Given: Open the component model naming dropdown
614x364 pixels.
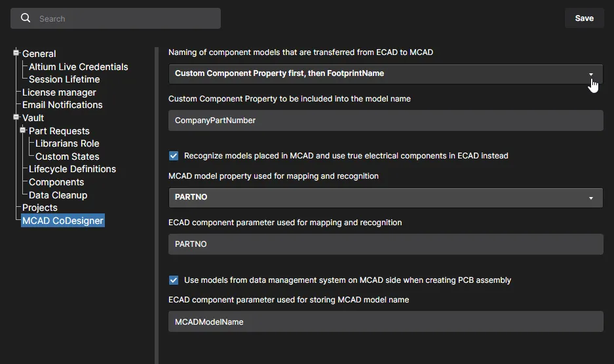Looking at the screenshot, I should click(385, 73).
